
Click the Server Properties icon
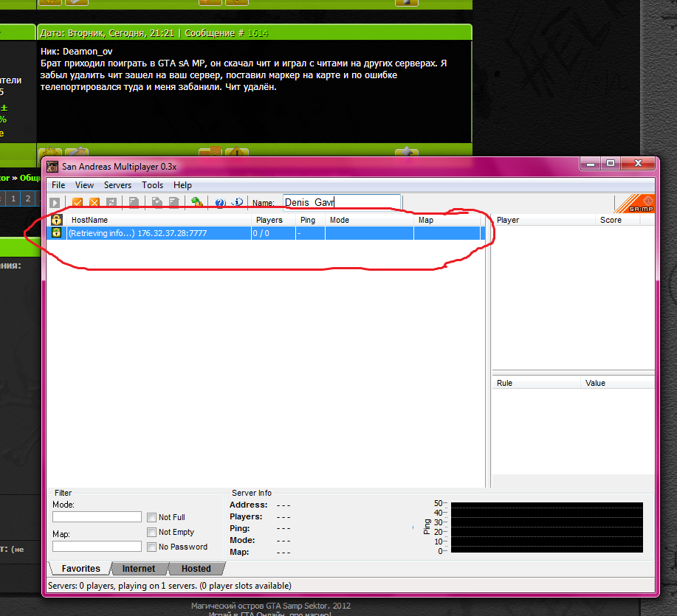coord(173,202)
